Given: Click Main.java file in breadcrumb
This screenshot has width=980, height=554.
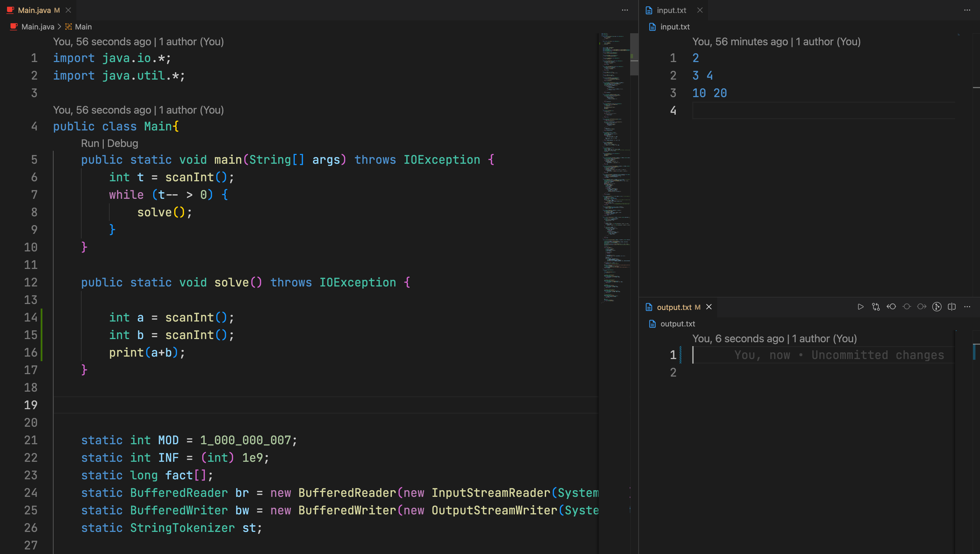Looking at the screenshot, I should [x=37, y=27].
